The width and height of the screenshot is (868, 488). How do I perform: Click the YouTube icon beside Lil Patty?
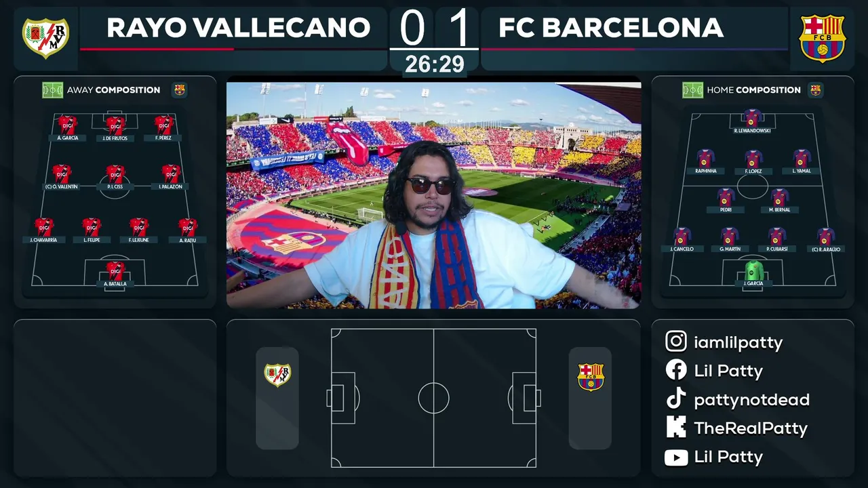tap(676, 457)
